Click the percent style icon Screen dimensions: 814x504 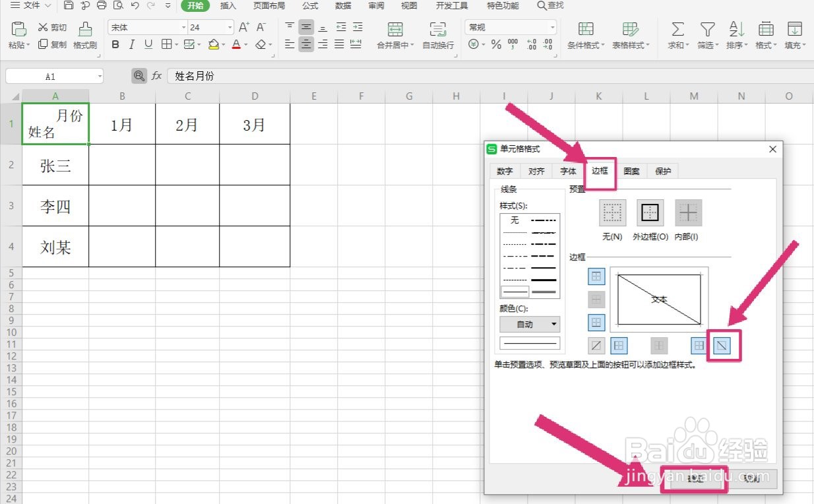(496, 44)
